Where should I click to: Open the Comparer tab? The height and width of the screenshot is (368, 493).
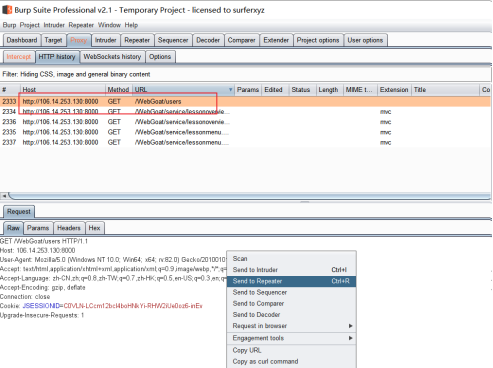[241, 40]
